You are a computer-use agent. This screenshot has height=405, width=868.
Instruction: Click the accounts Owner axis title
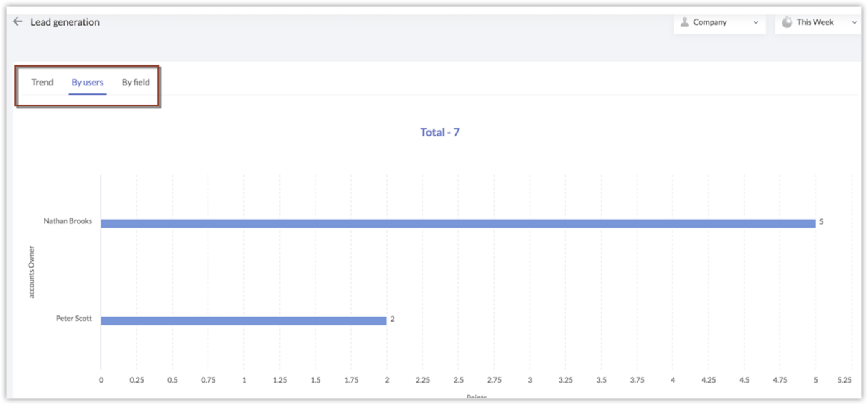tap(31, 272)
